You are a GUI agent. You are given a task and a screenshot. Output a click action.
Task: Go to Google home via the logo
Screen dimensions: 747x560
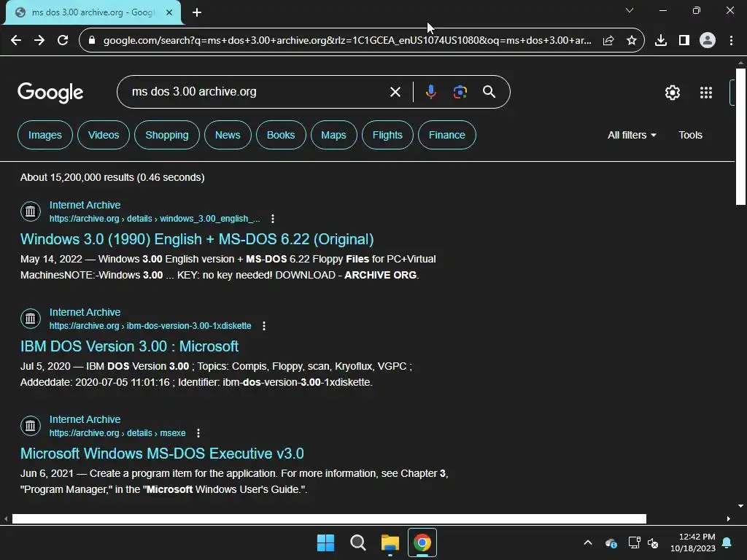tap(50, 93)
